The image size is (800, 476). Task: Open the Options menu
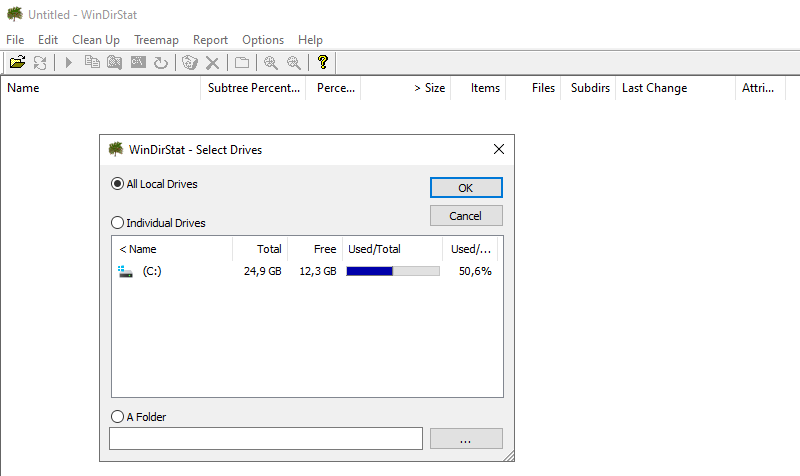(263, 40)
